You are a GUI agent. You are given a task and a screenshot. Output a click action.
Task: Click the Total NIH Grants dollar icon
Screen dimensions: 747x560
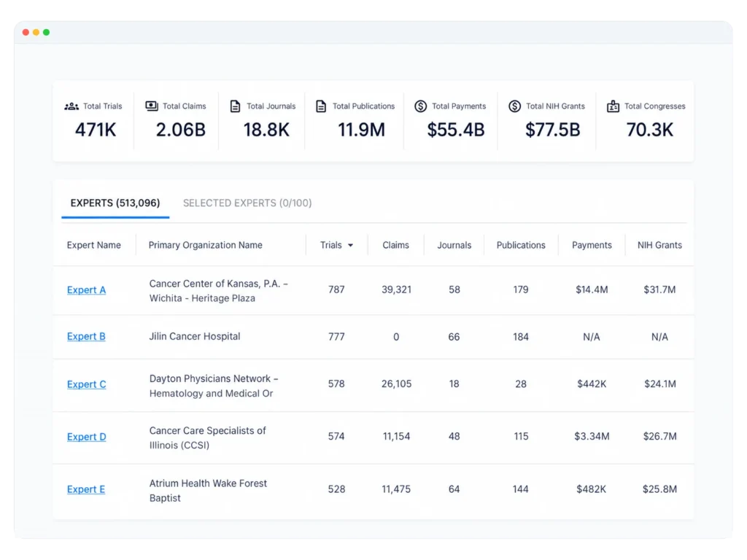tap(514, 106)
